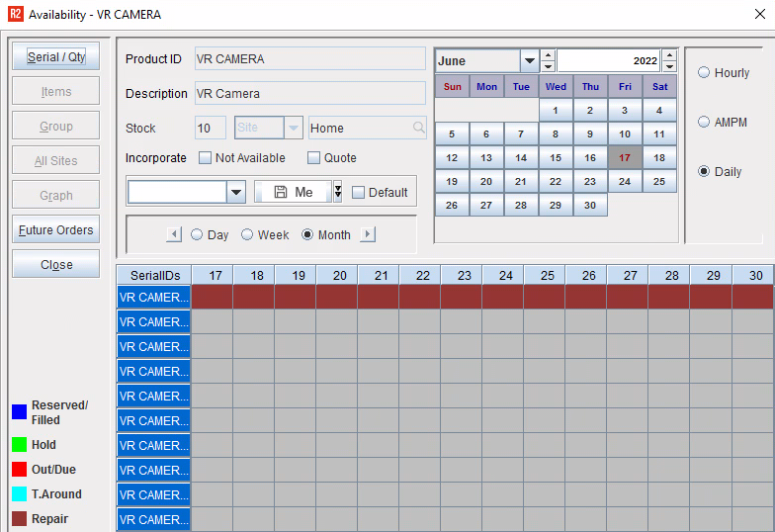Check the Default checkbox

pyautogui.click(x=359, y=193)
